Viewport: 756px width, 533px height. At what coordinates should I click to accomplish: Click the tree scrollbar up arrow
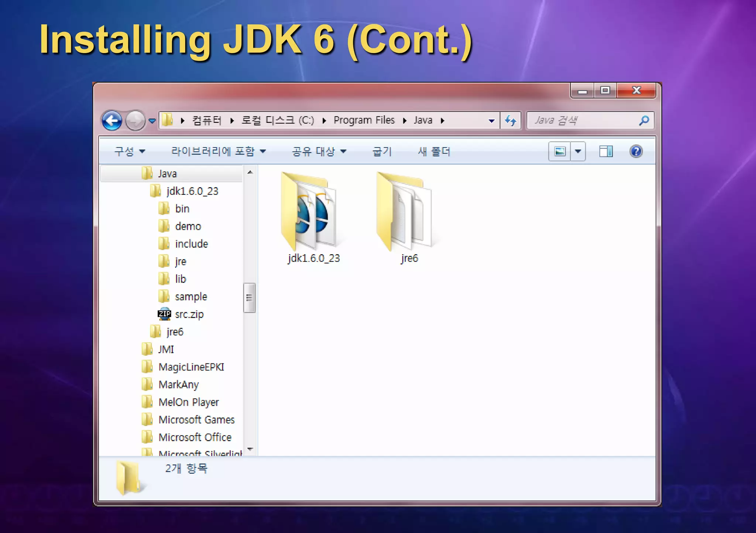[250, 172]
